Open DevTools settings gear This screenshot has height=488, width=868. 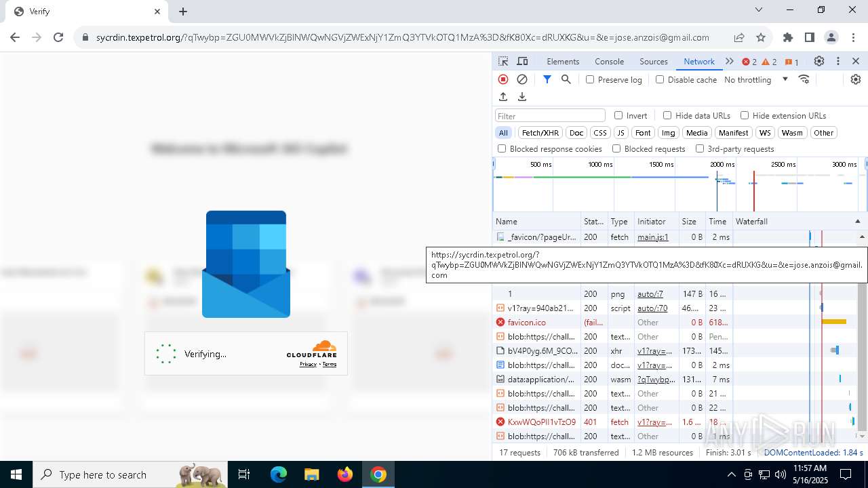pyautogui.click(x=819, y=61)
